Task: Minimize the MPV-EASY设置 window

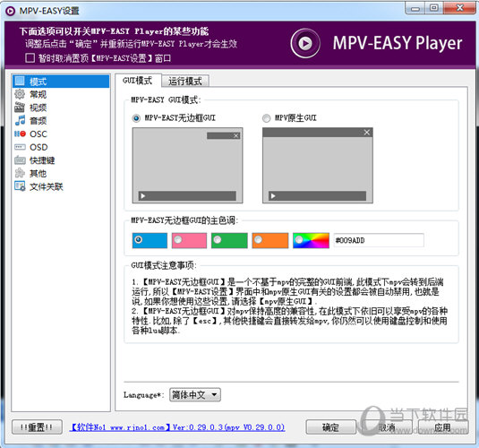Action: pyautogui.click(x=415, y=8)
